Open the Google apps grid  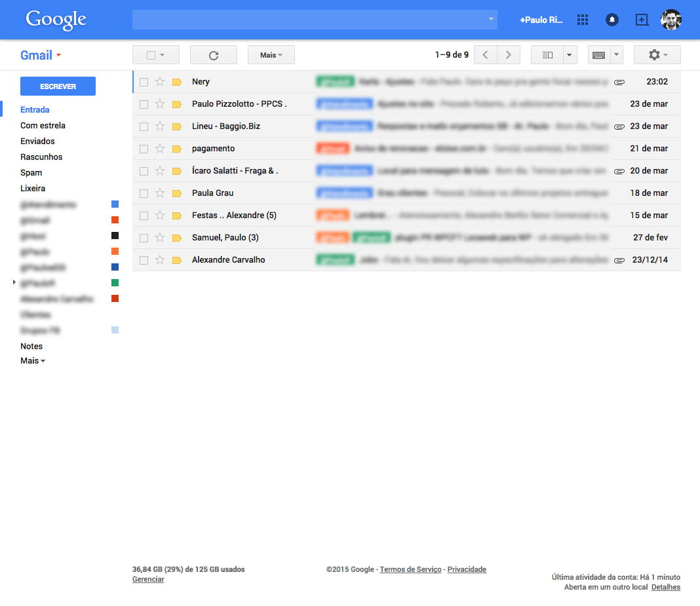click(582, 20)
